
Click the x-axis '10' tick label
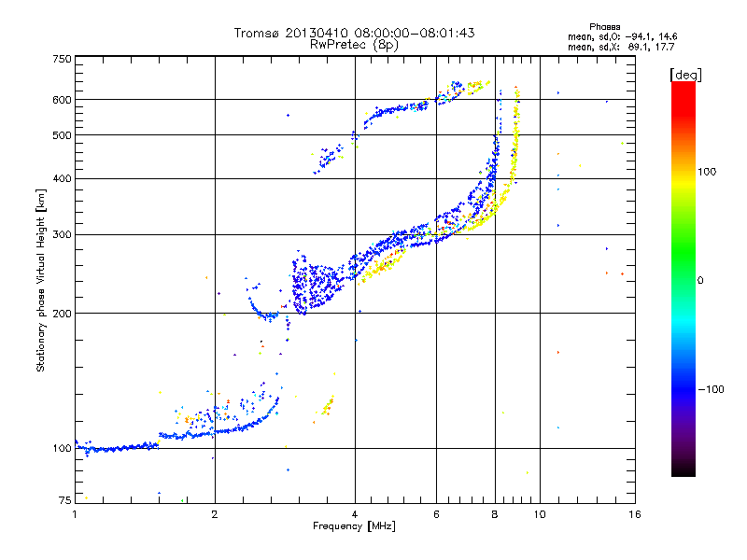(x=540, y=514)
